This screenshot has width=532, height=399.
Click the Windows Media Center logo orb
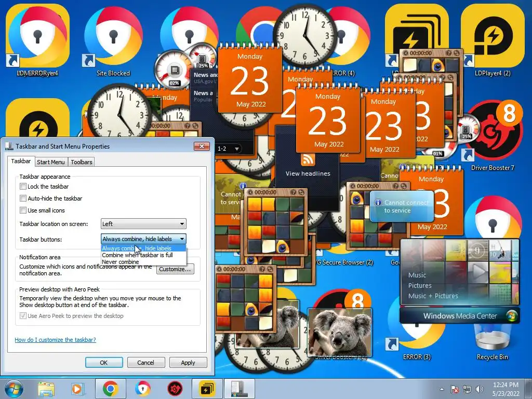click(511, 316)
